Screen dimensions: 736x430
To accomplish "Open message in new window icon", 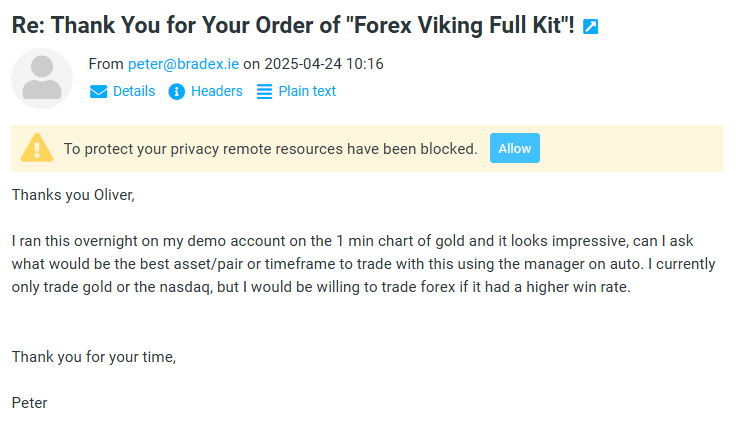I will (591, 27).
